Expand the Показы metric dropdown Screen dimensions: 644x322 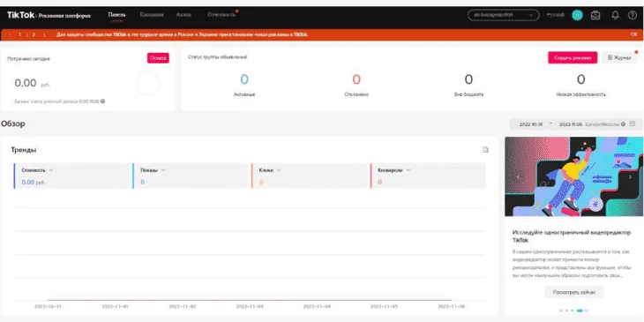tap(163, 170)
